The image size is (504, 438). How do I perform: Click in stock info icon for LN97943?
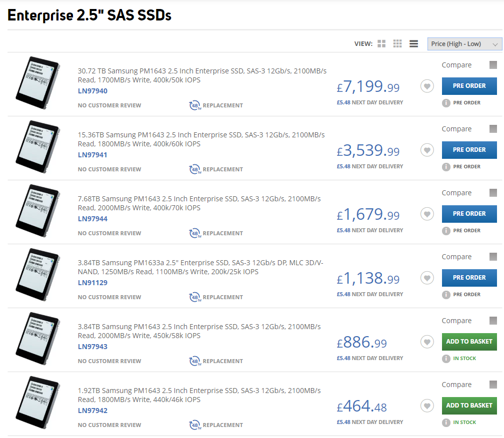446,359
